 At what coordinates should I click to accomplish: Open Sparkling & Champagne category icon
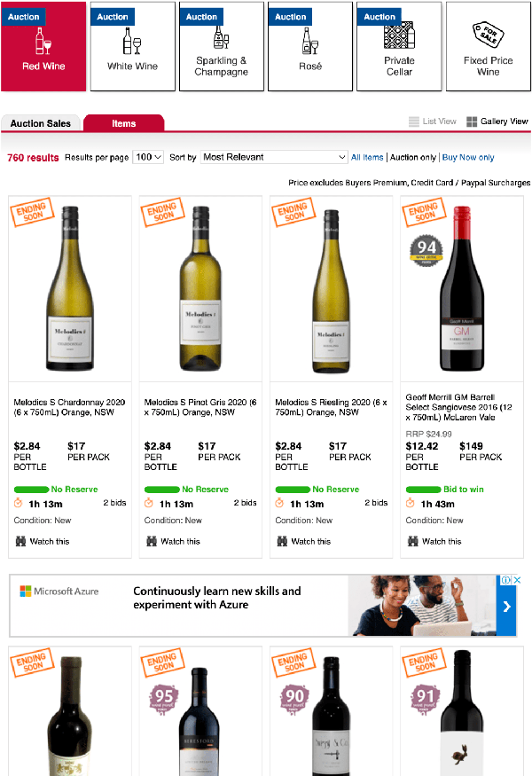pos(221,37)
